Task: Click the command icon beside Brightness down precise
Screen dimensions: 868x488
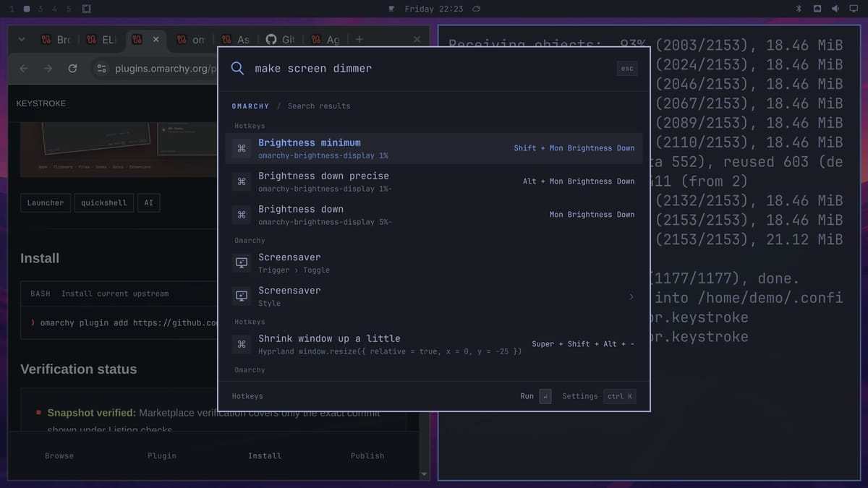Action: (x=242, y=181)
